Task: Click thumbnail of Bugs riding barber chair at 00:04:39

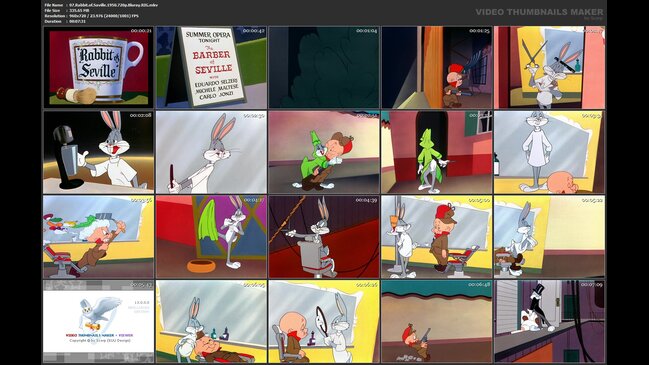Action: (324, 237)
